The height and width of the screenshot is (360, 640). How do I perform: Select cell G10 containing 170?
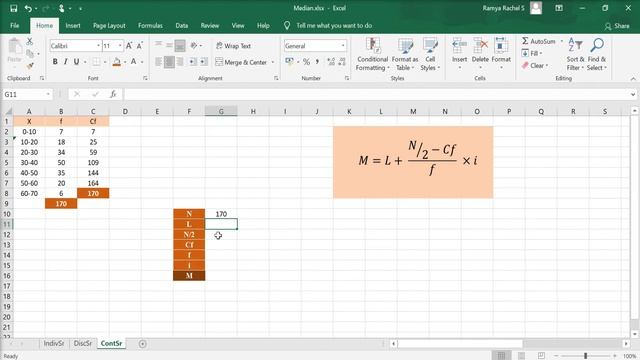click(x=221, y=214)
